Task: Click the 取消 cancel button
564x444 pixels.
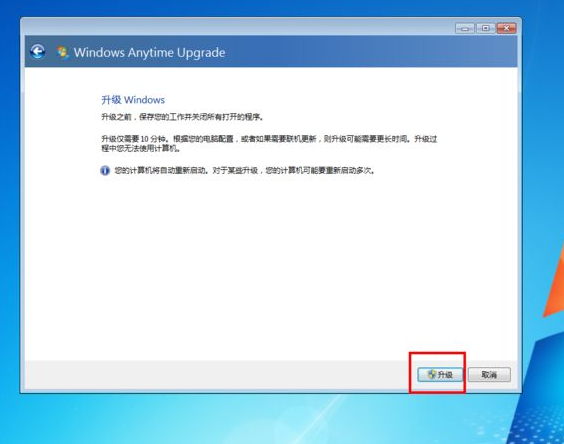Action: tap(489, 375)
